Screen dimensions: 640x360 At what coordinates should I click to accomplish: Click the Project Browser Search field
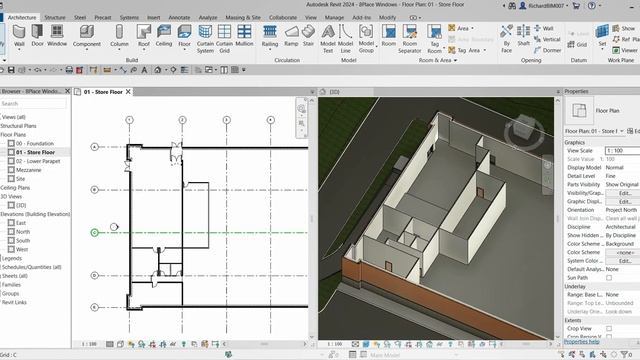pyautogui.click(x=33, y=104)
